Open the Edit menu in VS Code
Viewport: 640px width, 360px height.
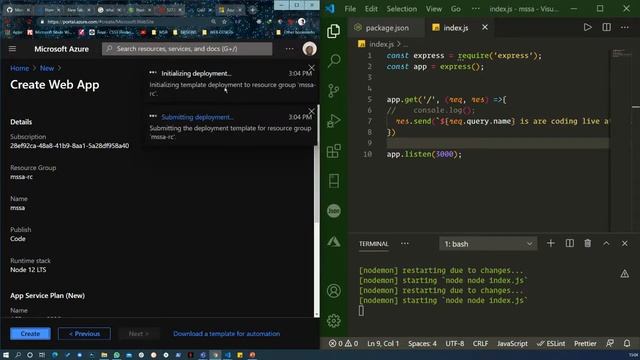371,9
